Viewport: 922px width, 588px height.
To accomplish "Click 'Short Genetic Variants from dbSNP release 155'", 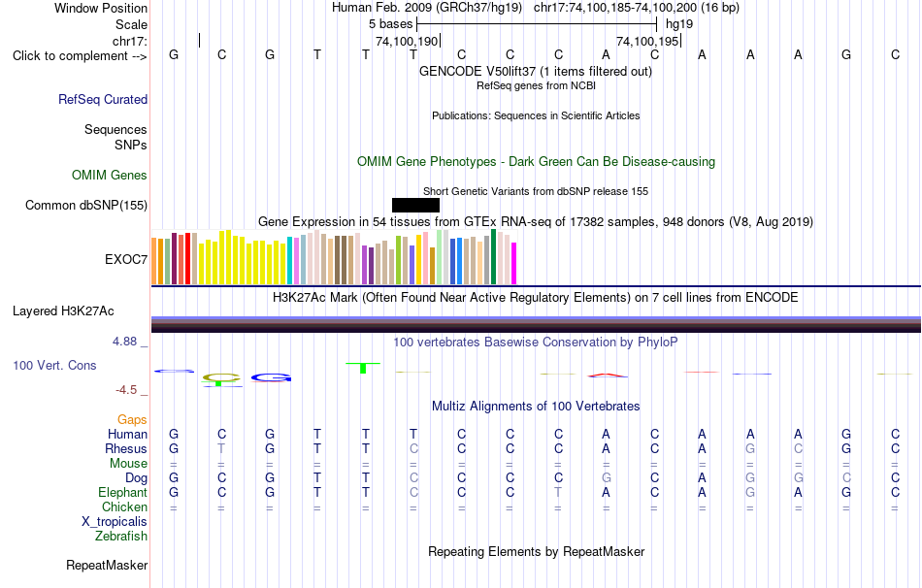I will pos(536,192).
